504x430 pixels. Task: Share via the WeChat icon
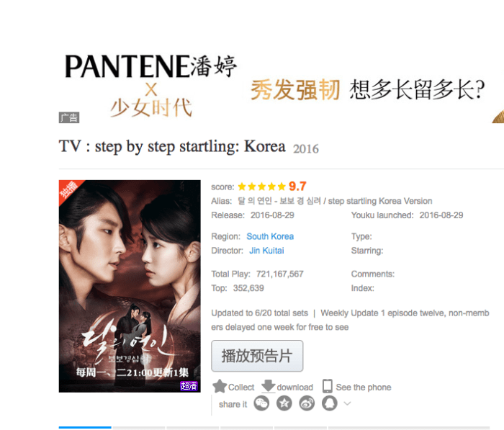tap(261, 403)
